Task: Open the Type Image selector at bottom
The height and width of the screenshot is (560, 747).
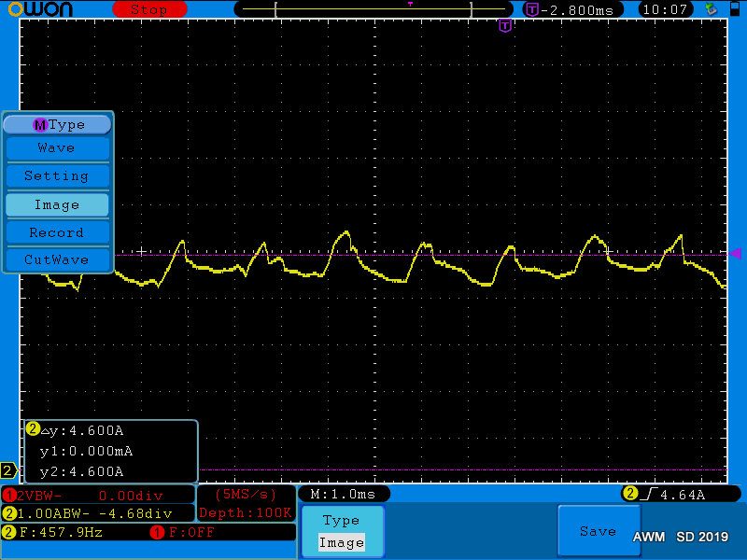Action: [x=342, y=532]
